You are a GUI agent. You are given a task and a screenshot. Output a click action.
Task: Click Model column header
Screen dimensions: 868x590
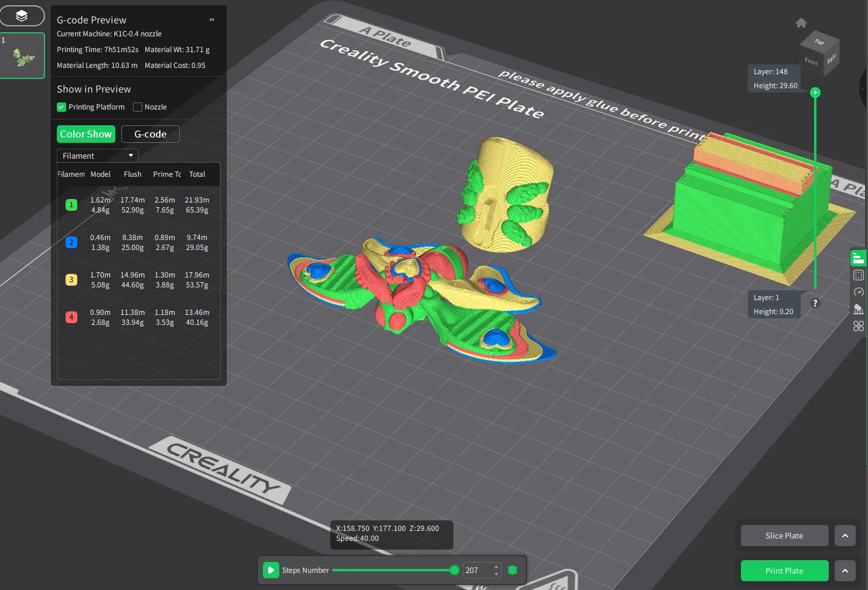click(100, 174)
